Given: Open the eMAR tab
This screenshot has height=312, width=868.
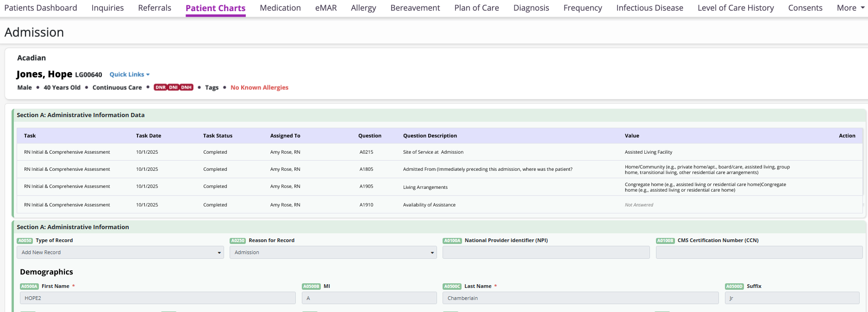Looking at the screenshot, I should (x=326, y=8).
